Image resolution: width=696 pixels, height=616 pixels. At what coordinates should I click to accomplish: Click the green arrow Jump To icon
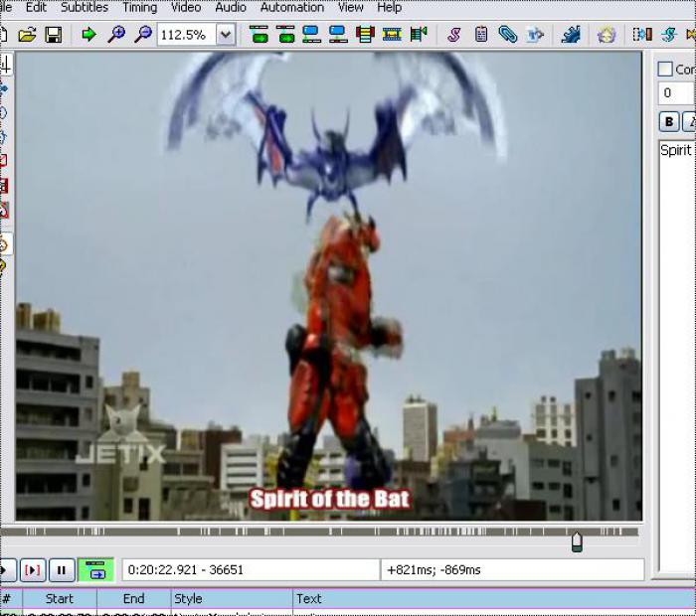pyautogui.click(x=89, y=34)
